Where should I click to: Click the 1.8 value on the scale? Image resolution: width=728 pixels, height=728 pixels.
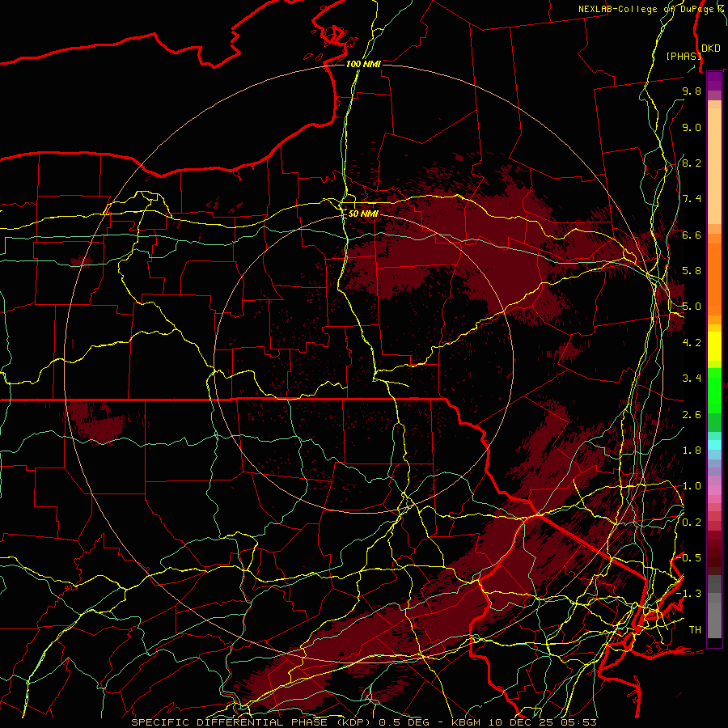(692, 451)
